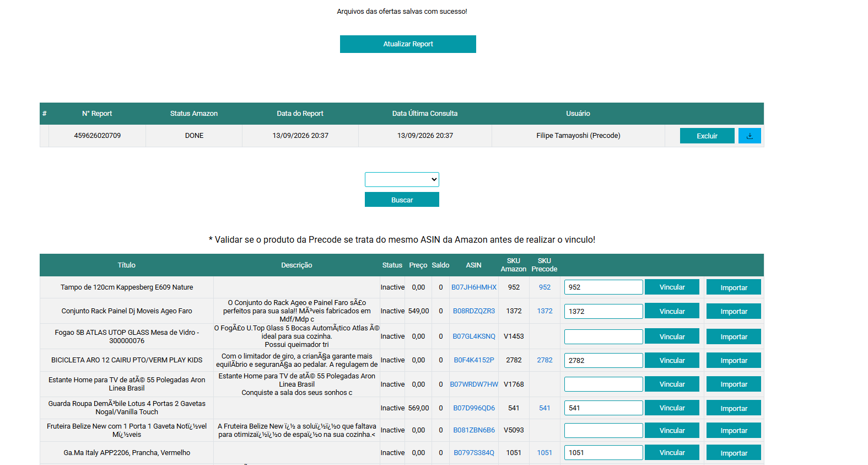This screenshot has width=868, height=465.
Task: Click the Título column header
Action: (126, 265)
